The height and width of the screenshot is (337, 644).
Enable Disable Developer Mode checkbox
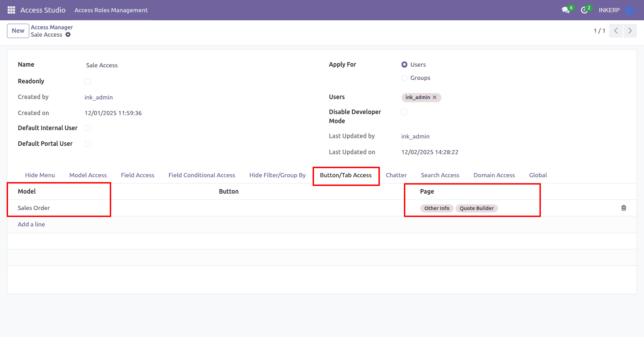click(404, 112)
